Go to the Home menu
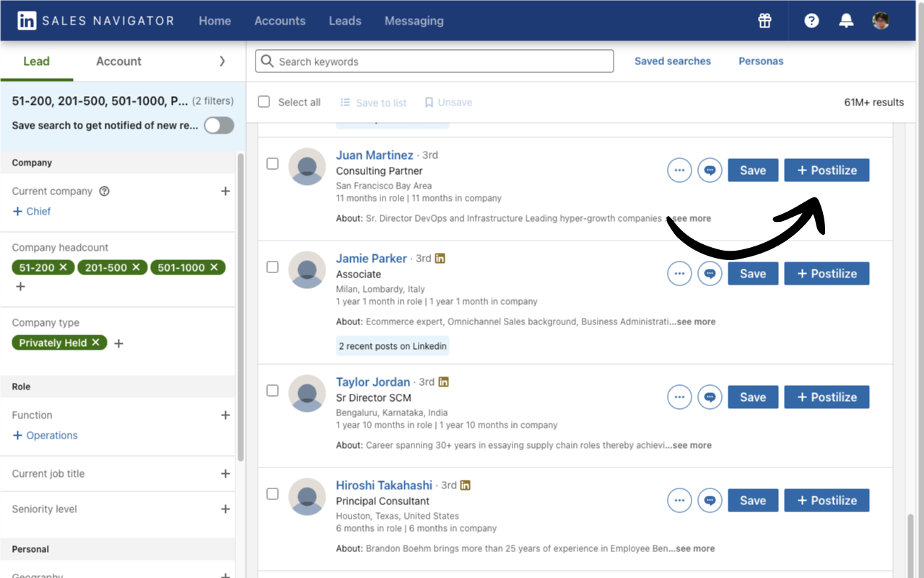Viewport: 924px width, 578px height. [x=215, y=21]
